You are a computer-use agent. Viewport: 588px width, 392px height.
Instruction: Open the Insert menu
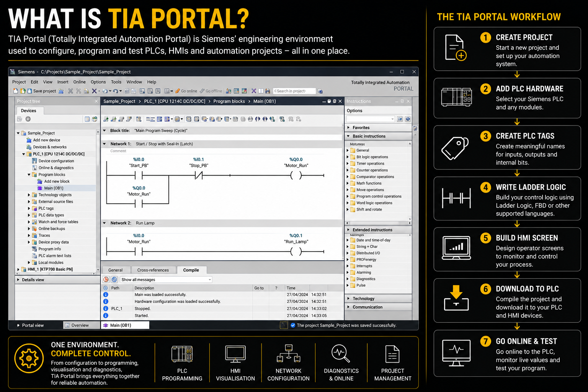pyautogui.click(x=63, y=82)
